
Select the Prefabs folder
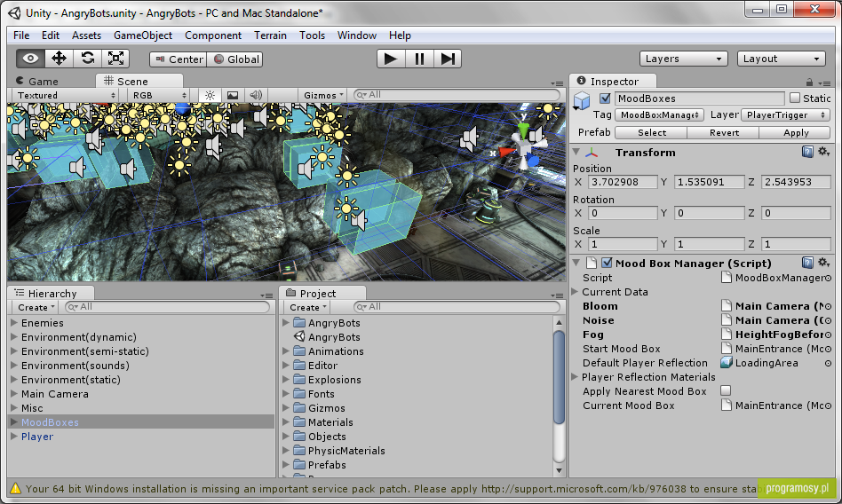tap(327, 465)
